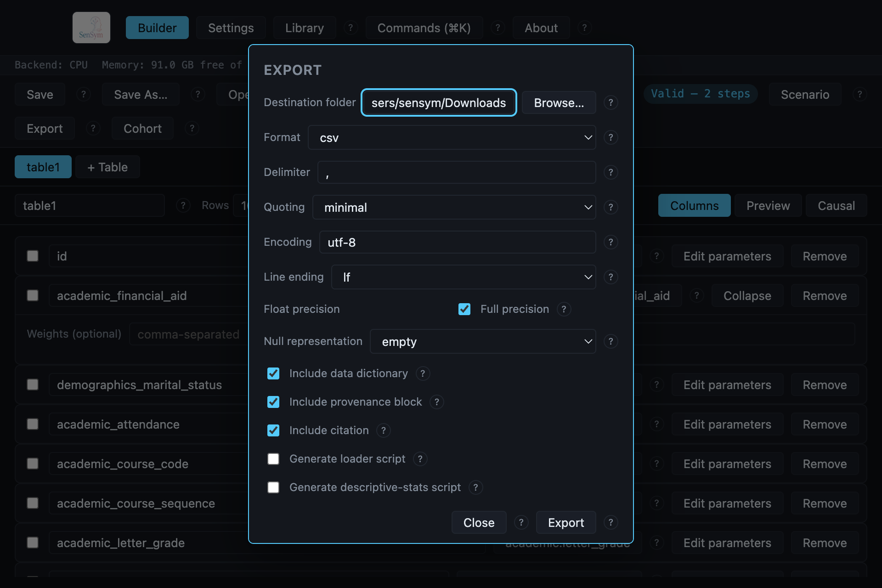
Task: Show help for Full precision option
Action: [564, 309]
